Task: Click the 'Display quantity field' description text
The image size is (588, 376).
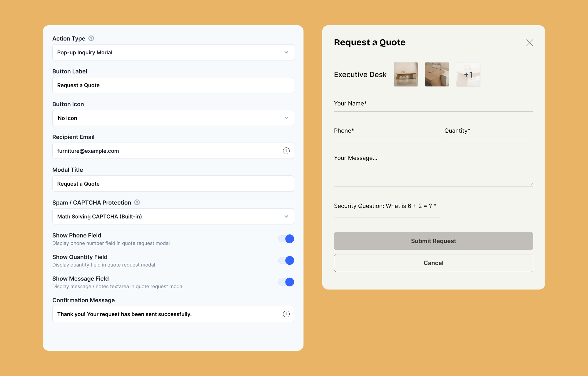Action: tap(103, 265)
